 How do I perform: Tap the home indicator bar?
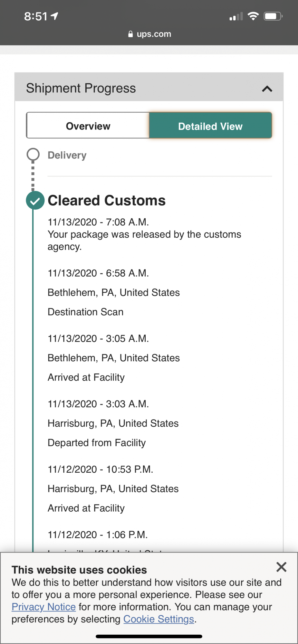149,636
